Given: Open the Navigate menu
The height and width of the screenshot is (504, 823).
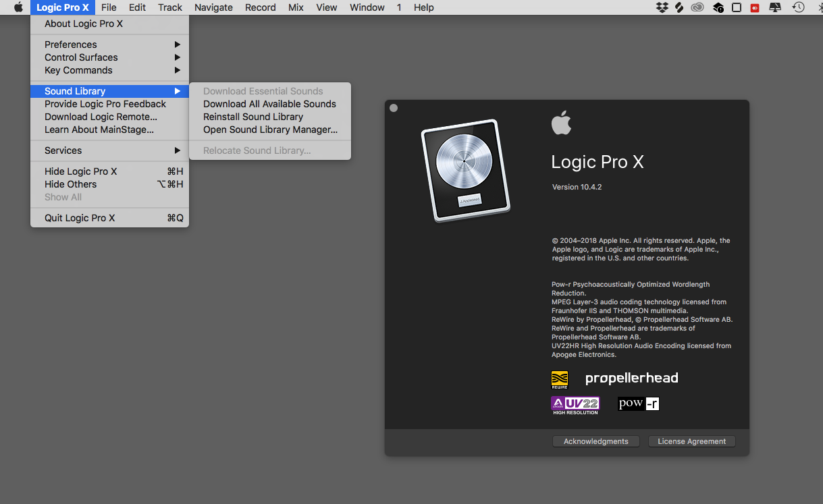Looking at the screenshot, I should (213, 7).
